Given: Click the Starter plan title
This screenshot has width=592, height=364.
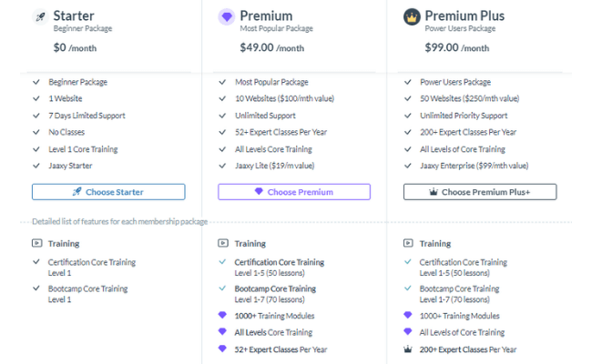Looking at the screenshot, I should [x=74, y=15].
